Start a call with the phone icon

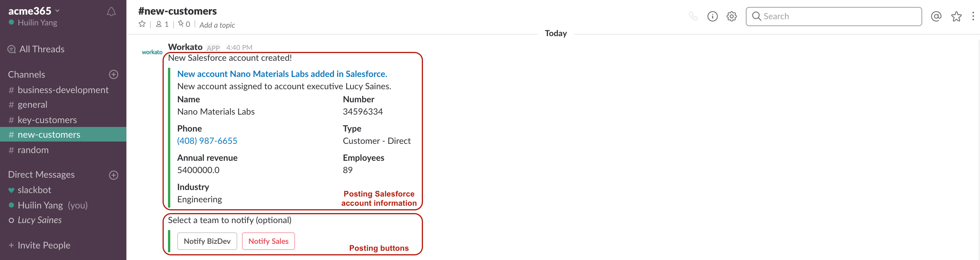[694, 16]
